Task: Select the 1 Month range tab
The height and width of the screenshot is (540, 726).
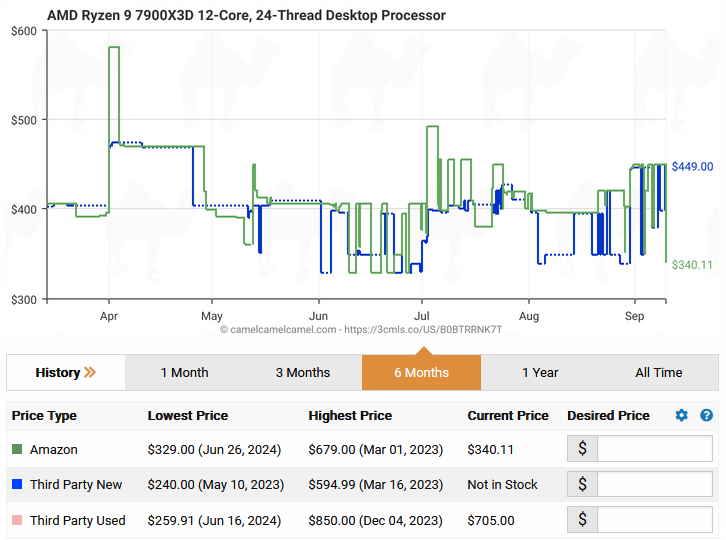Action: pos(184,373)
